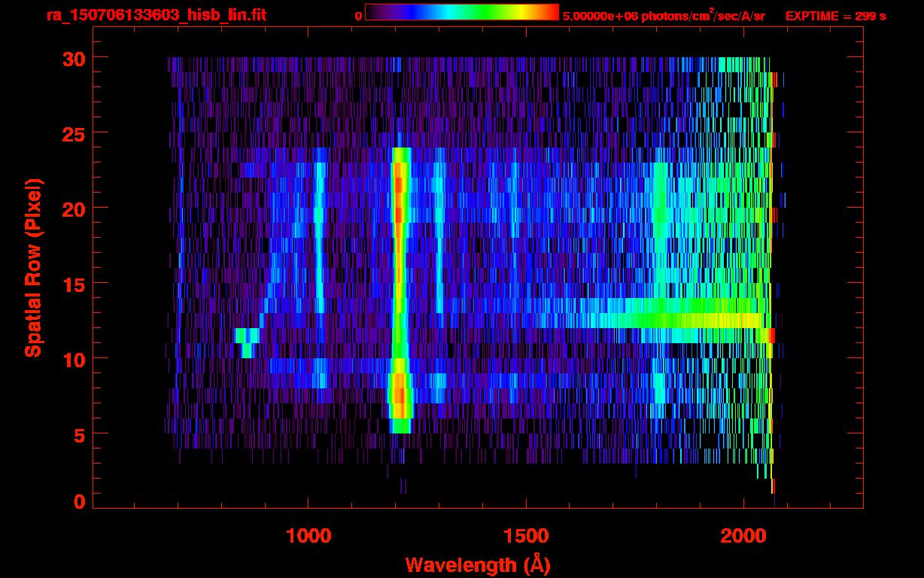Select the 5.00000e+06 photons colorbar maximum label

point(664,16)
